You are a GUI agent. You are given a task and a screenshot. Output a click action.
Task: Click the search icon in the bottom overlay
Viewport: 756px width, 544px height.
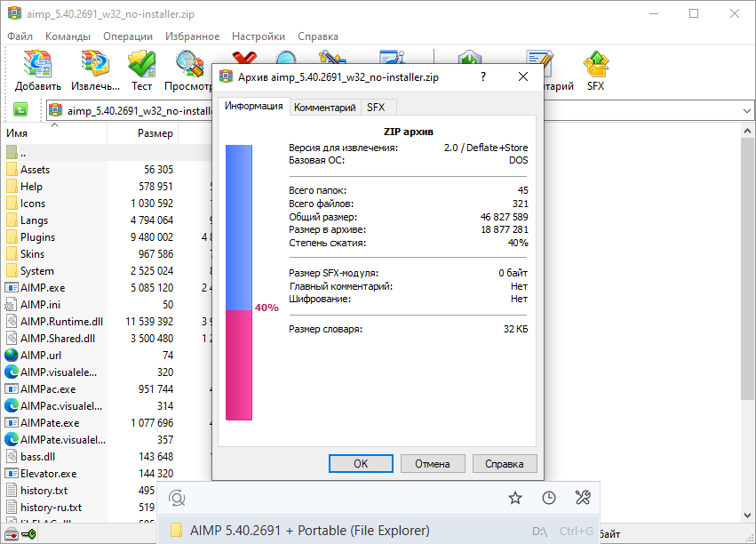177,498
